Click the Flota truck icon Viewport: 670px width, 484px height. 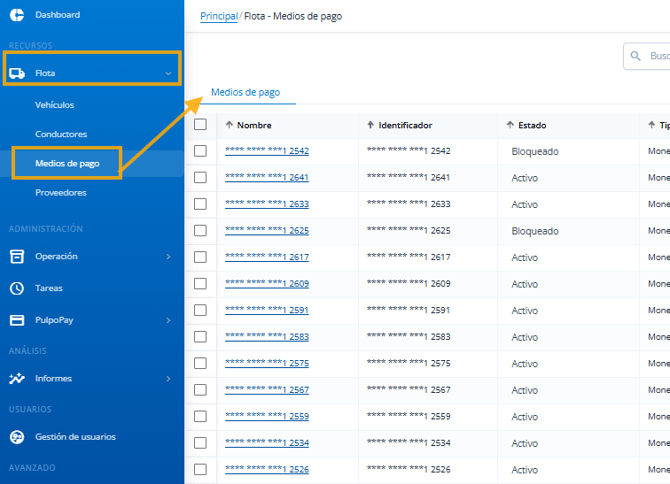point(17,73)
